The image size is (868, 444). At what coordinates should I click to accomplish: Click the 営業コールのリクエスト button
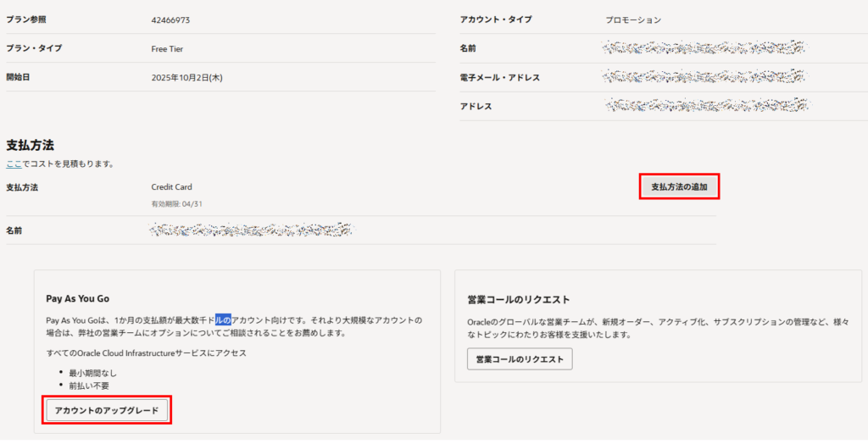coord(520,359)
